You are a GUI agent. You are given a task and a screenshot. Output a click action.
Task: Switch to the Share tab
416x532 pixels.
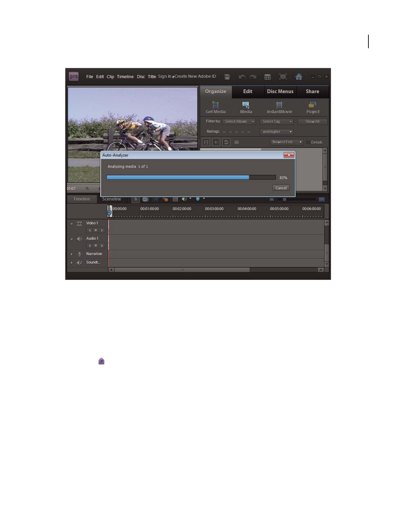click(x=312, y=92)
